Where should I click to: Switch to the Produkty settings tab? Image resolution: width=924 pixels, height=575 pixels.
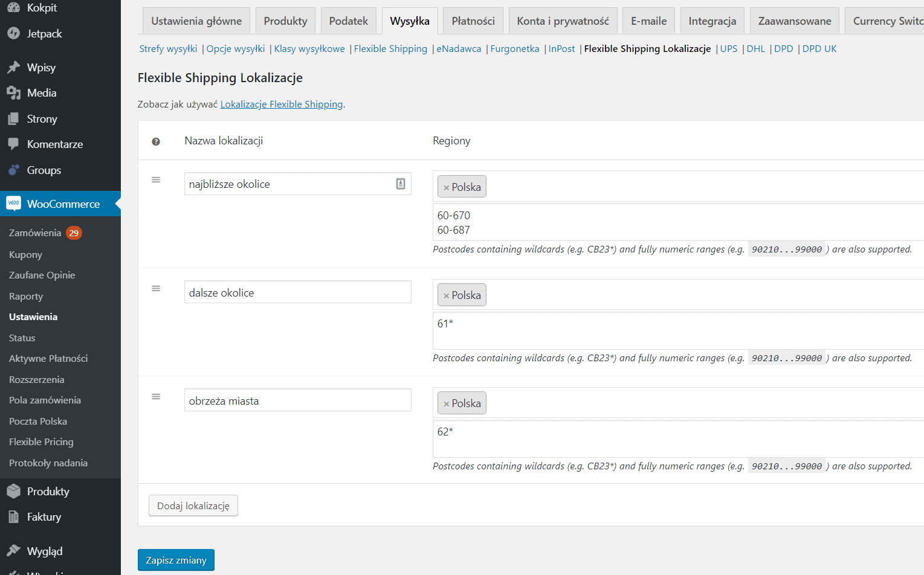(285, 21)
